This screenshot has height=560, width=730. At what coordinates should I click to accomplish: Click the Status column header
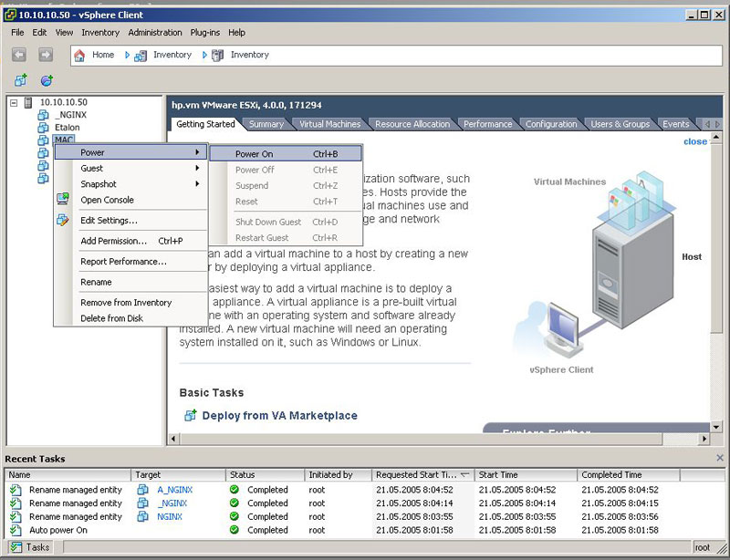coord(266,475)
